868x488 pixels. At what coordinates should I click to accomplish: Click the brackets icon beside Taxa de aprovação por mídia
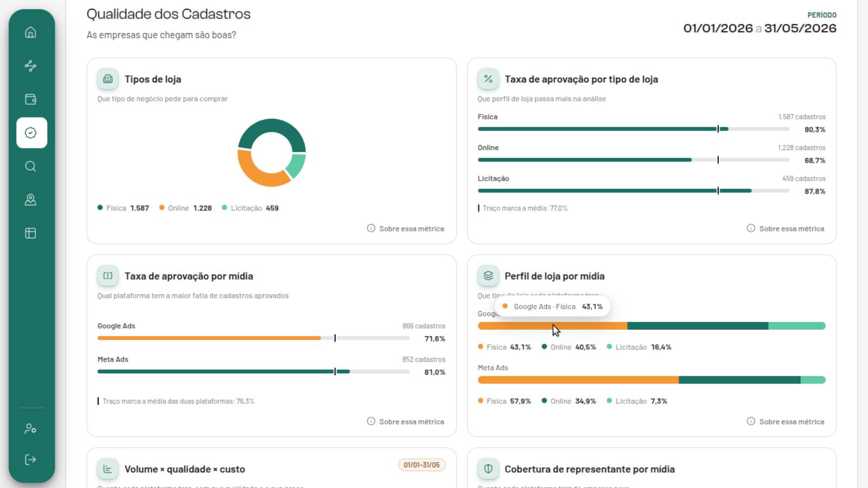point(108,276)
